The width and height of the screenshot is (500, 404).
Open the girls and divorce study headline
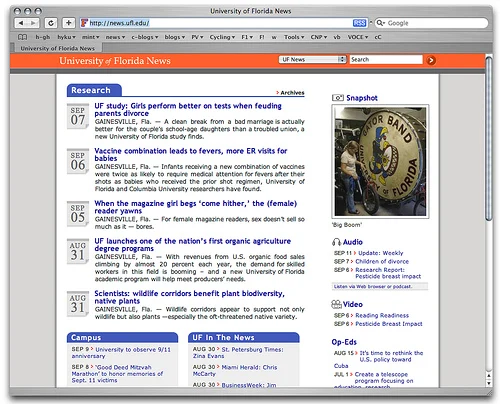(188, 109)
